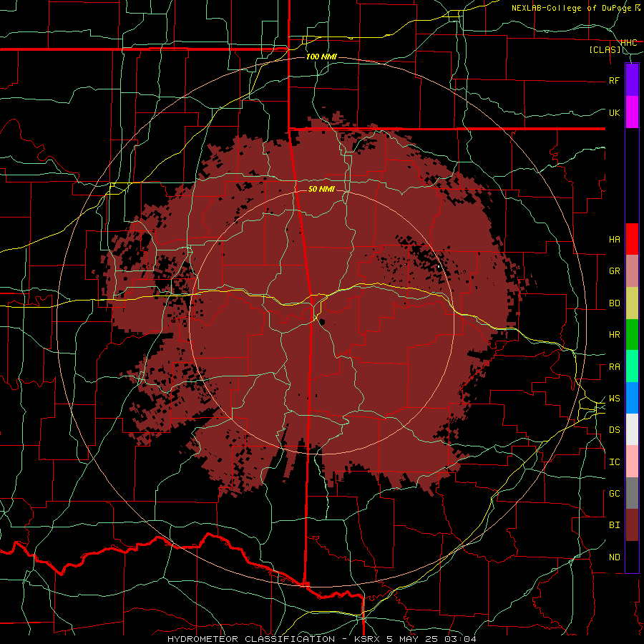Click the 'HR' legend label

pyautogui.click(x=614, y=335)
